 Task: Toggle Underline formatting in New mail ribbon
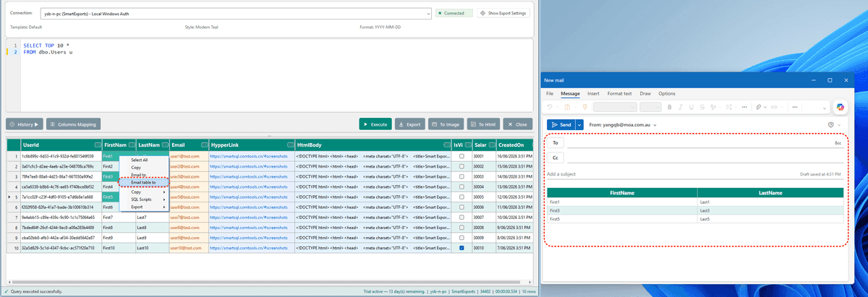(691, 107)
